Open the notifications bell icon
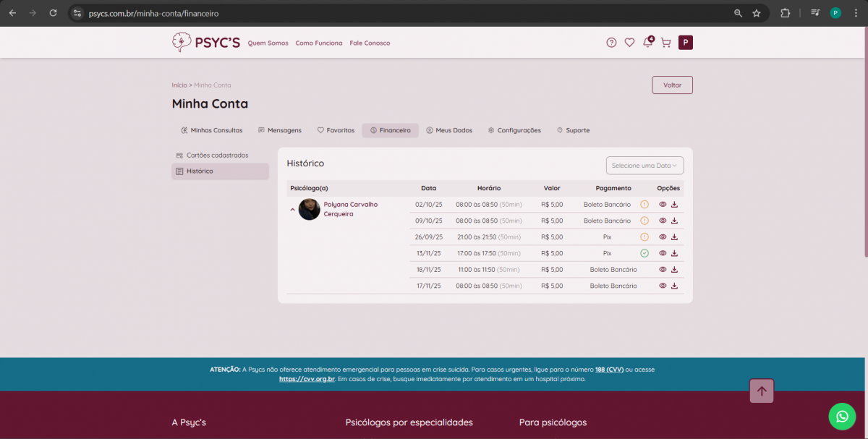Screen dimensions: 868x439 [x=647, y=43]
